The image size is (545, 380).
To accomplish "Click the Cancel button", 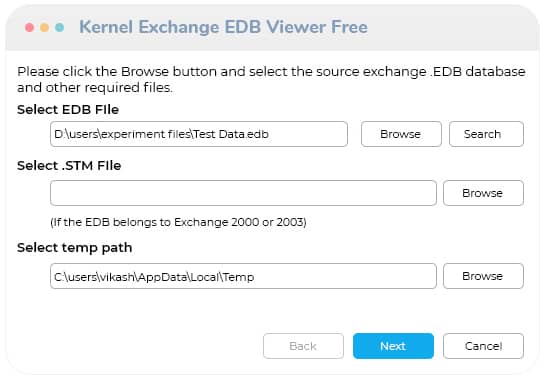I will (483, 346).
